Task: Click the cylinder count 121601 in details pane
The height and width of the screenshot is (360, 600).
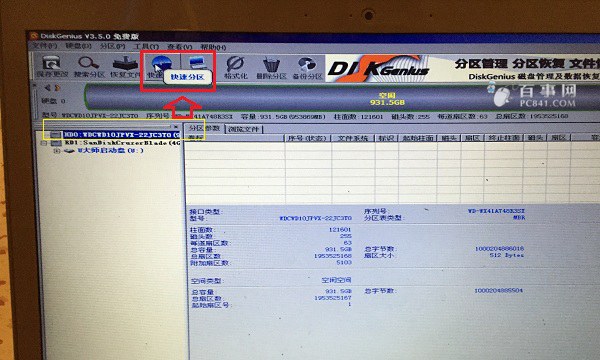Action: (x=340, y=230)
